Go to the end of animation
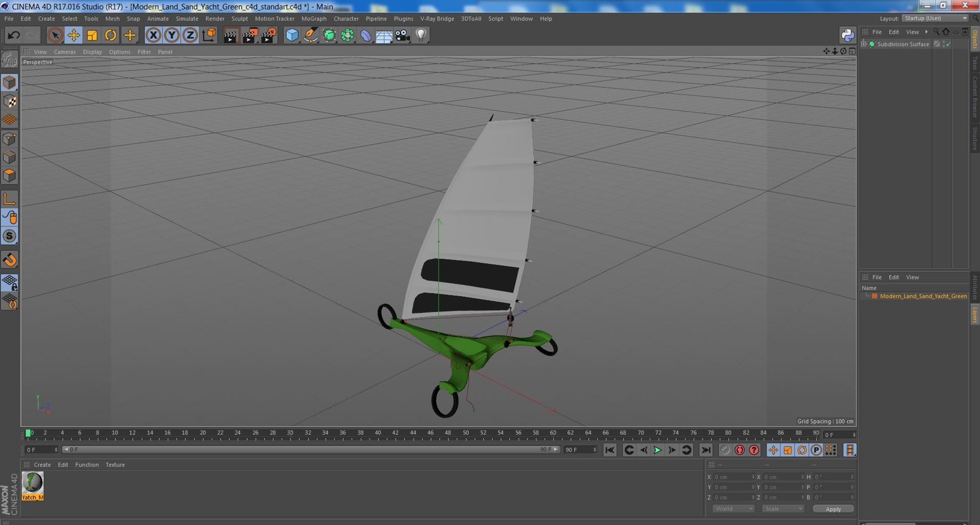Viewport: 980px width, 525px height. point(705,450)
